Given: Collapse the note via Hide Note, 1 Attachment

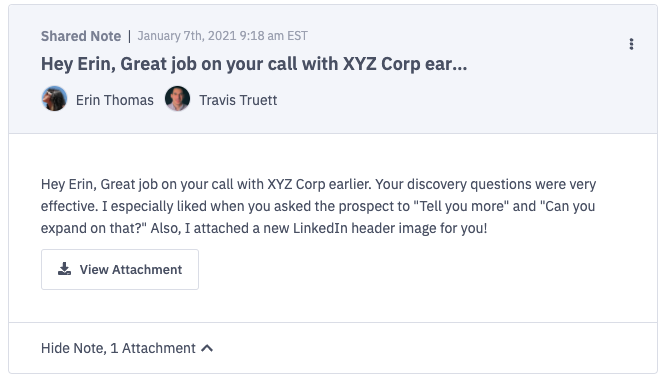Looking at the screenshot, I should point(127,348).
